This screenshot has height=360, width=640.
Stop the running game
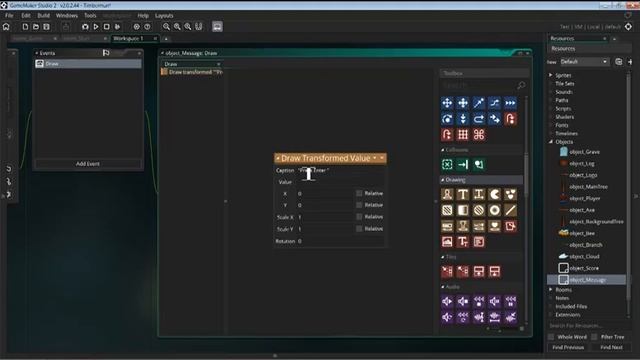107,27
